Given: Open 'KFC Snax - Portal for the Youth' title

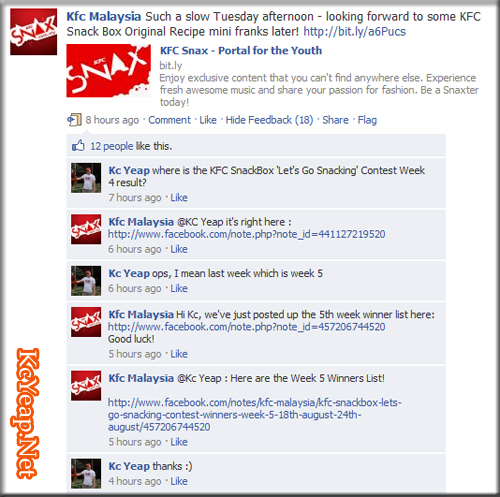Looking at the screenshot, I should (241, 51).
